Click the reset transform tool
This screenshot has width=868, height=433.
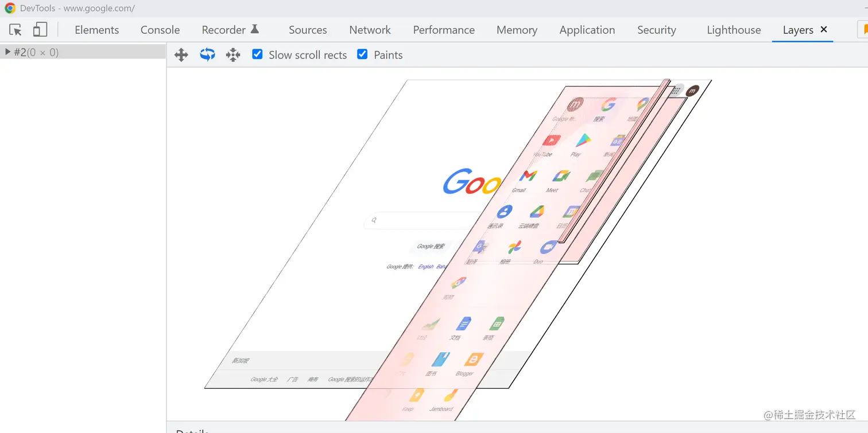tap(233, 55)
